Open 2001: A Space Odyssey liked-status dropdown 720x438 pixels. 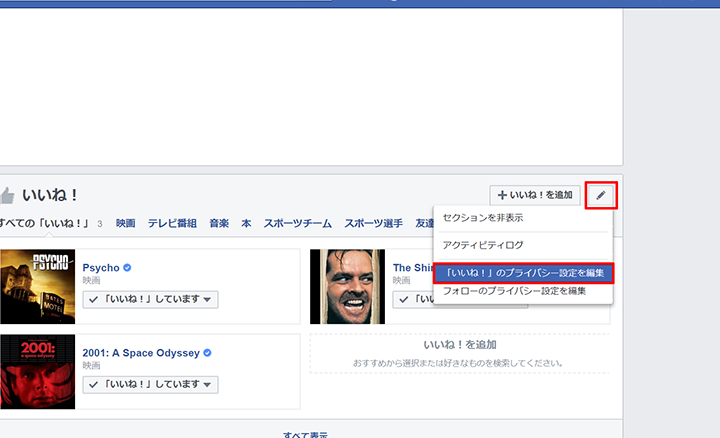[x=150, y=384]
